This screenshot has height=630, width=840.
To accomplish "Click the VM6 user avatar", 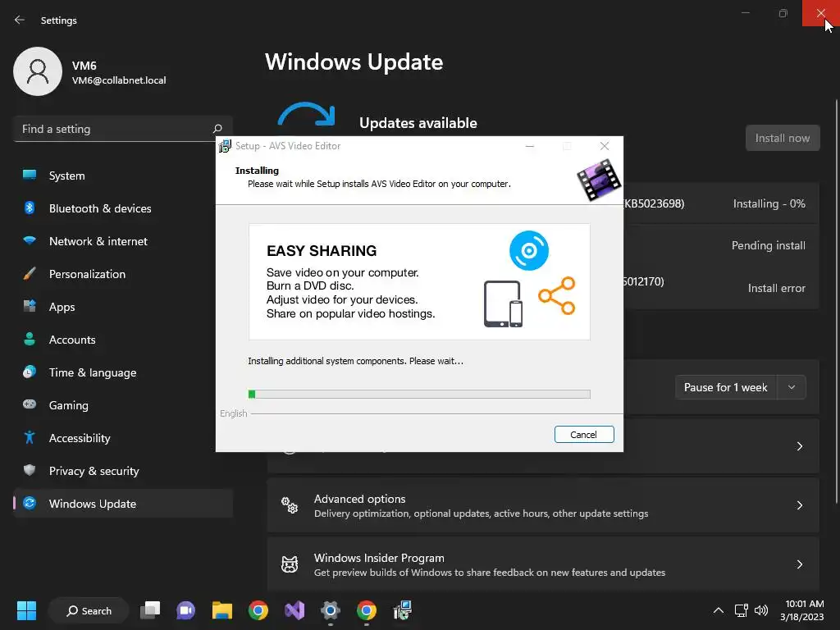I will coord(38,71).
